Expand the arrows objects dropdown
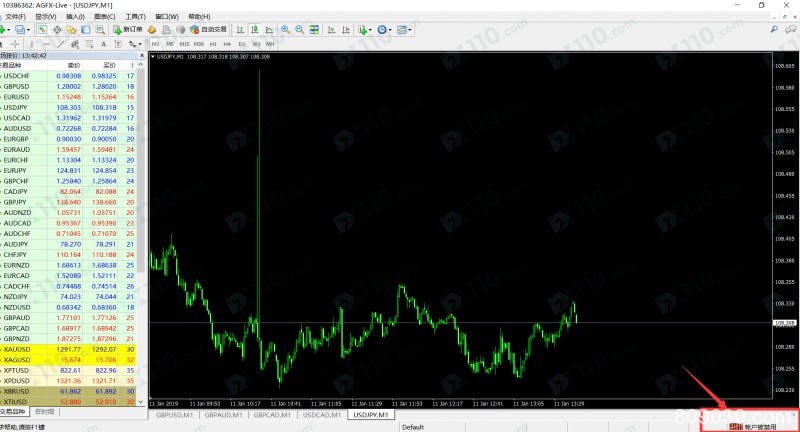 140,44
